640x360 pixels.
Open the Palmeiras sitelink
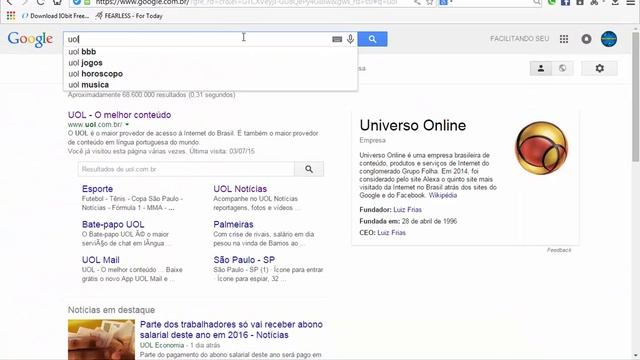[x=233, y=224]
